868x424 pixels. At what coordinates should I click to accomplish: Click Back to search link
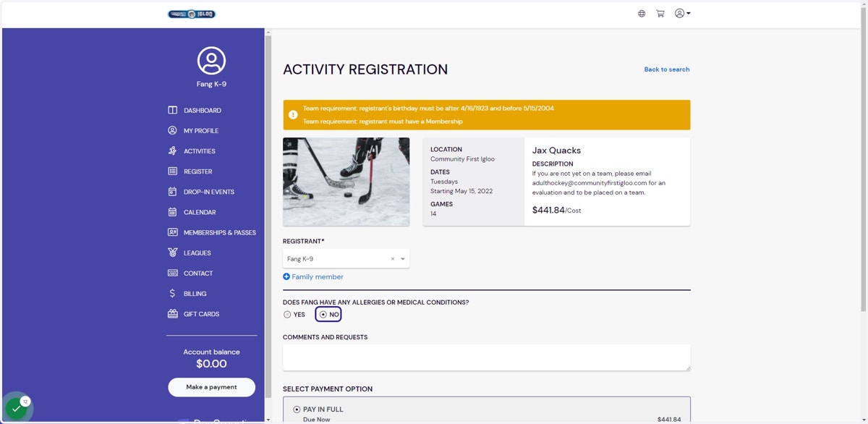click(x=667, y=69)
